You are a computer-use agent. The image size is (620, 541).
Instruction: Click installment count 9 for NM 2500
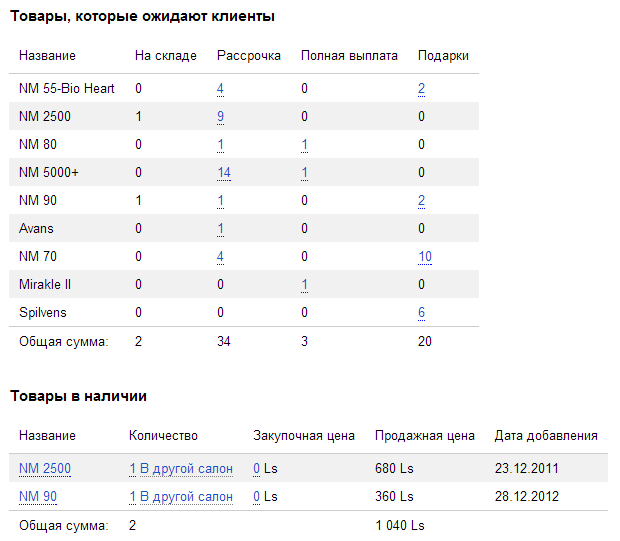tap(220, 117)
